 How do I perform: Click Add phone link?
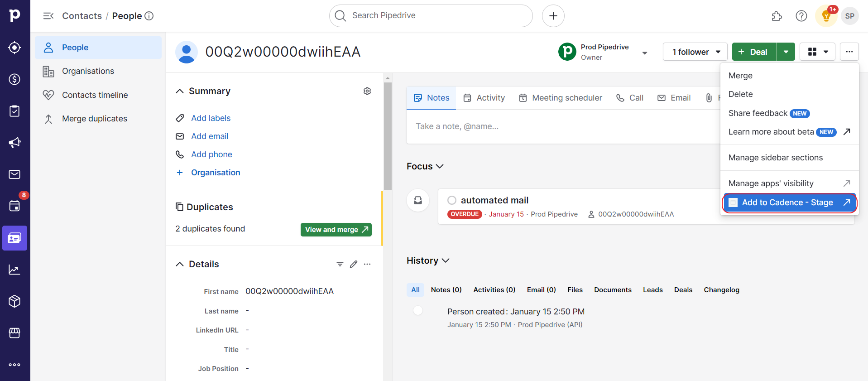211,154
